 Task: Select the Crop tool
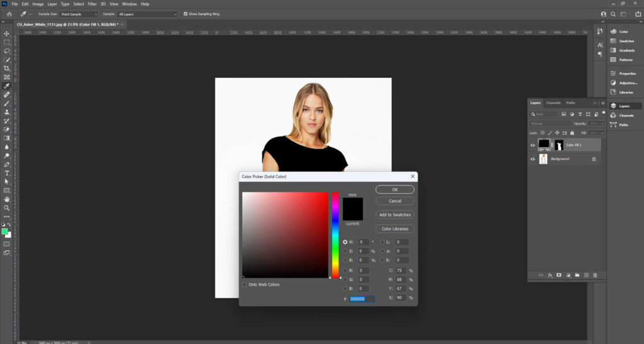6,69
